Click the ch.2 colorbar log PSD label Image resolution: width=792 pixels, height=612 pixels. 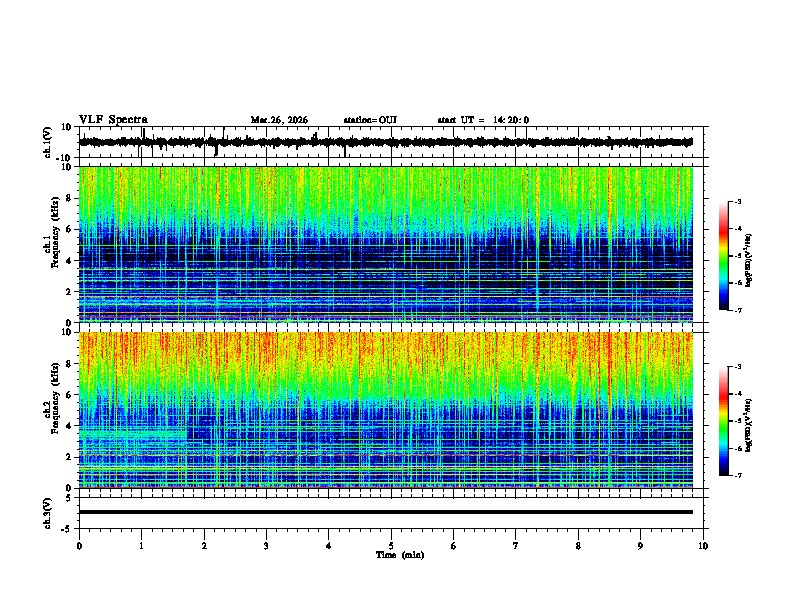click(x=749, y=425)
